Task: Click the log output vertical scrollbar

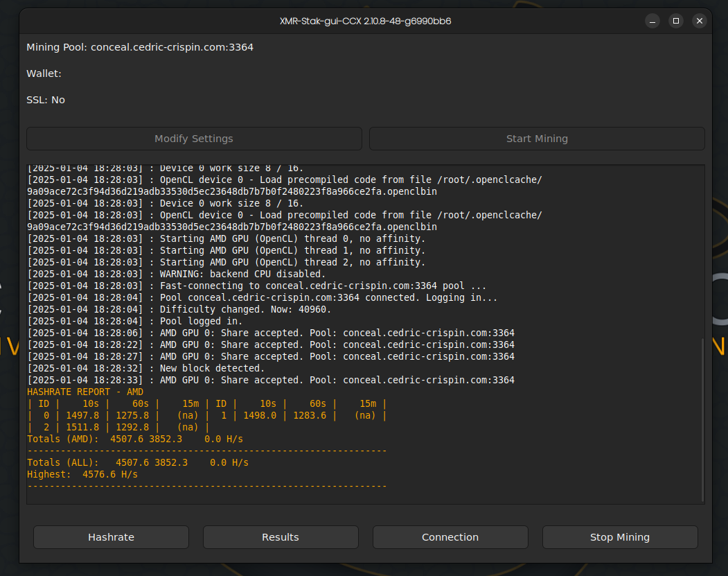Action: coord(702,419)
